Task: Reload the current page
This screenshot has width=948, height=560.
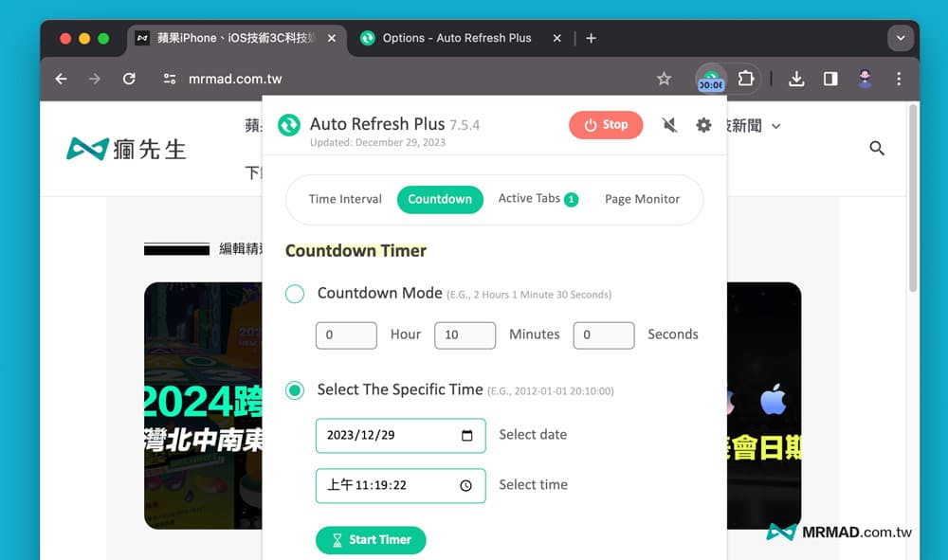Action: click(129, 79)
